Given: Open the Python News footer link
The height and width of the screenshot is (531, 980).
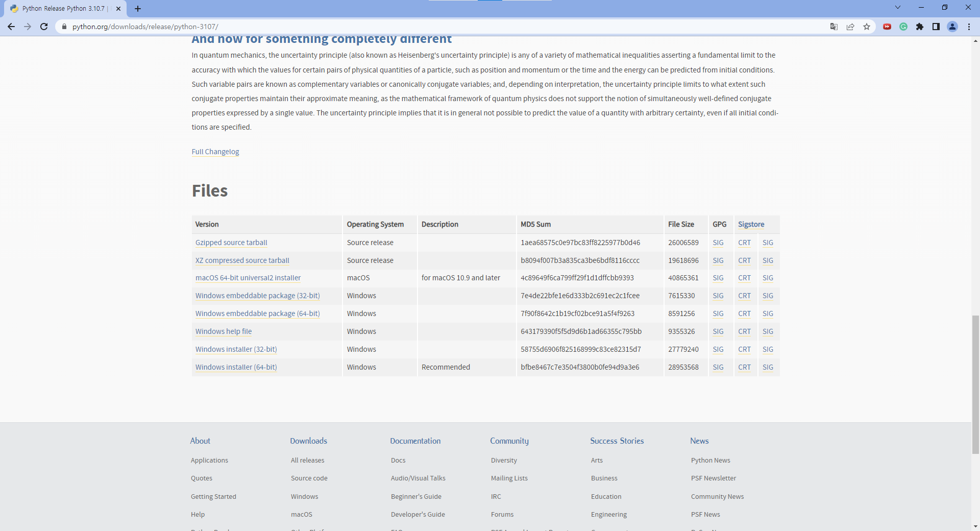Looking at the screenshot, I should click(710, 460).
